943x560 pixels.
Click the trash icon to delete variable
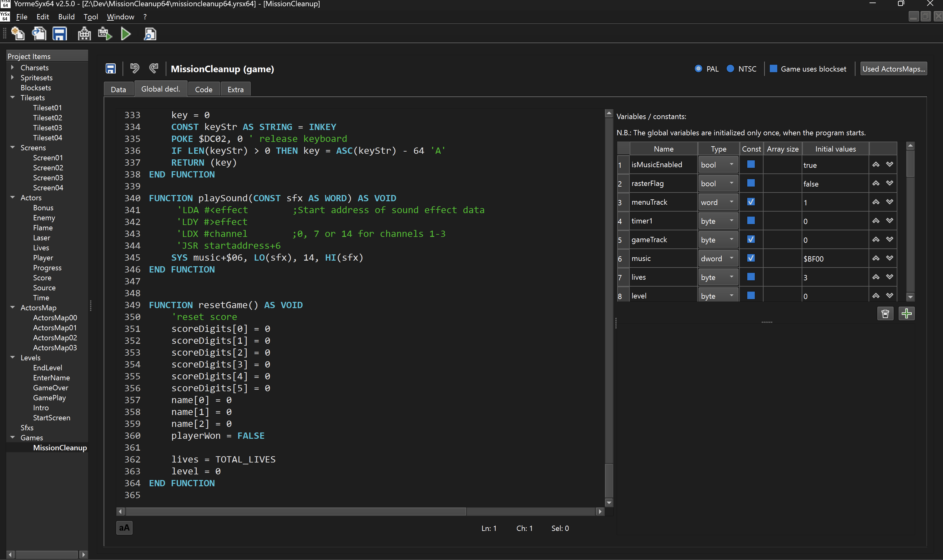point(885,313)
